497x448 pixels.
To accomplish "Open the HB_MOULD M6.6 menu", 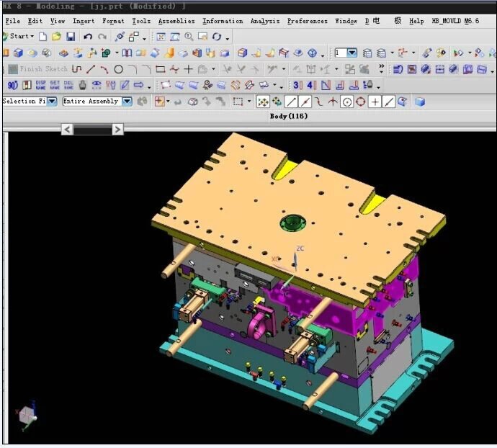I will 455,21.
